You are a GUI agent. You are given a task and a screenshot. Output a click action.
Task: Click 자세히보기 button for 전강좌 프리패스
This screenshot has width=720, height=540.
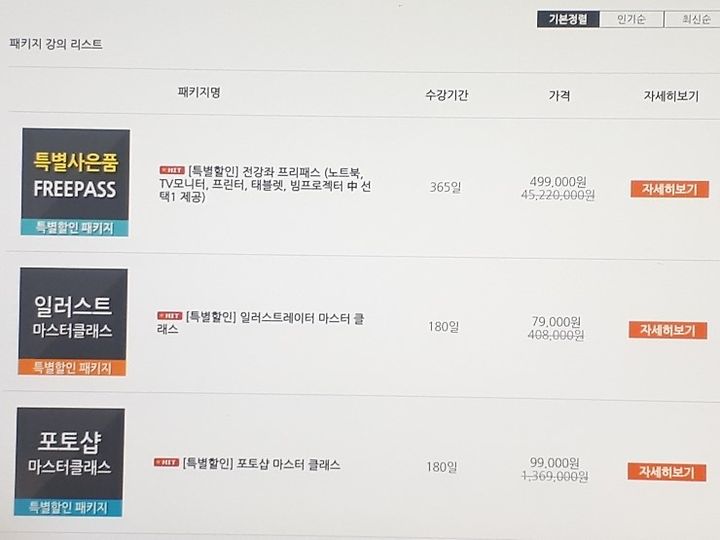click(669, 189)
